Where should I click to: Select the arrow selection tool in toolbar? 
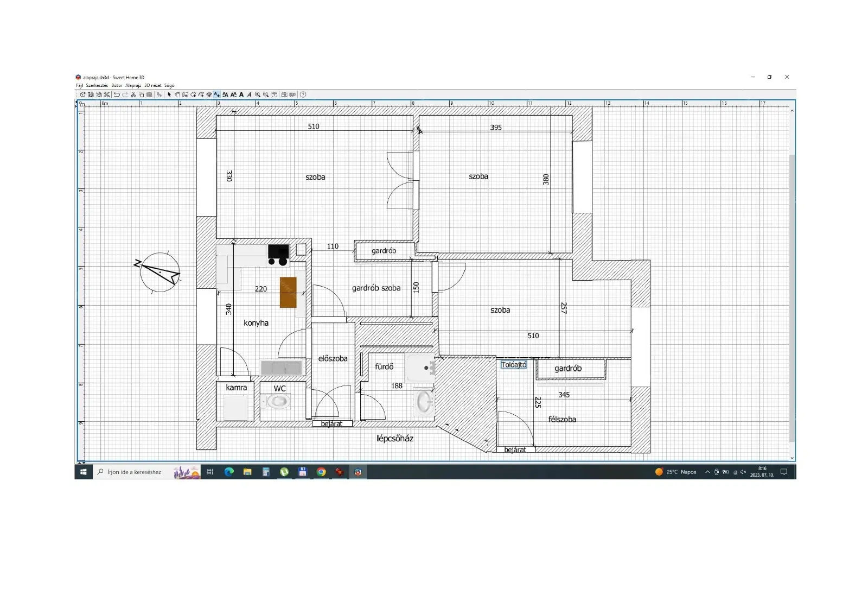click(169, 94)
